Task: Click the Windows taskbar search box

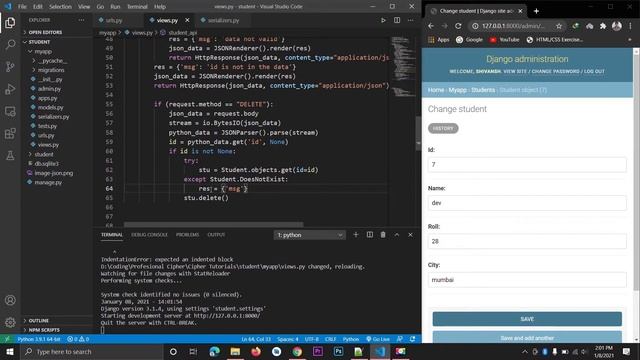Action: click(92, 351)
